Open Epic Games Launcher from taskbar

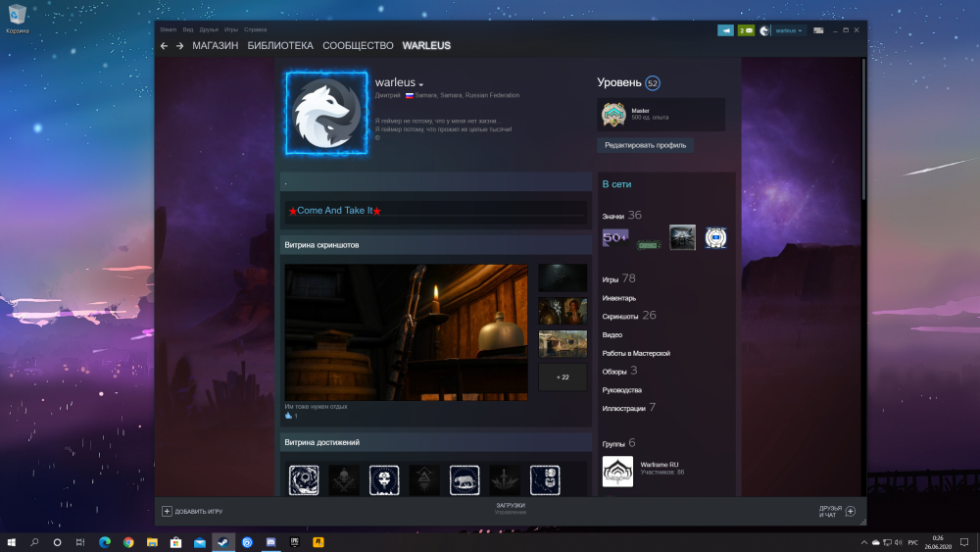pyautogui.click(x=294, y=542)
